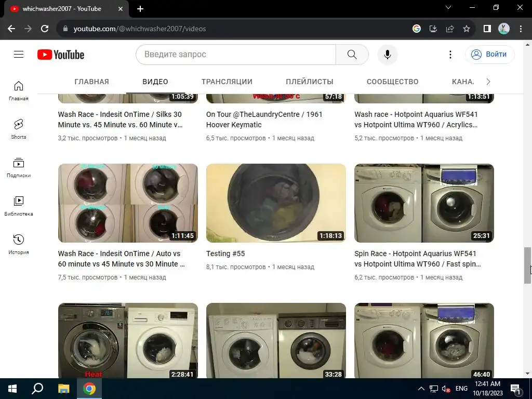
Task: Click the Chrome taskbar icon
Action: click(89, 389)
